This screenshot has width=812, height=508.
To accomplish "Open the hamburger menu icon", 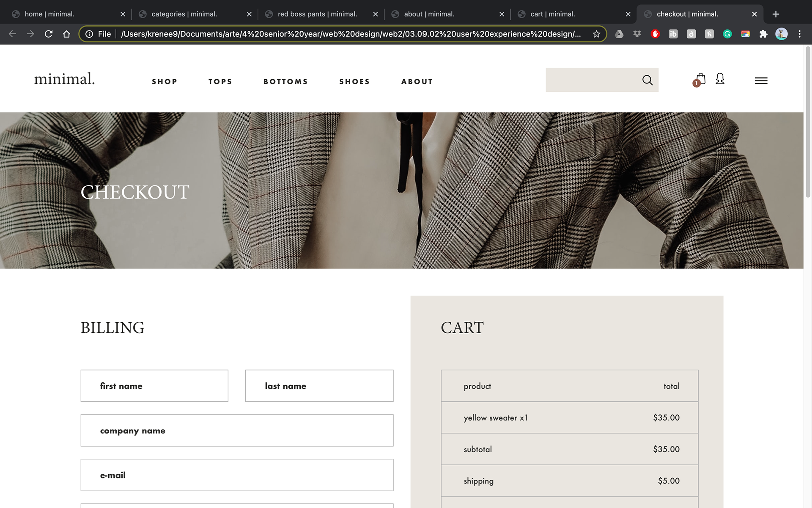I will [x=761, y=80].
